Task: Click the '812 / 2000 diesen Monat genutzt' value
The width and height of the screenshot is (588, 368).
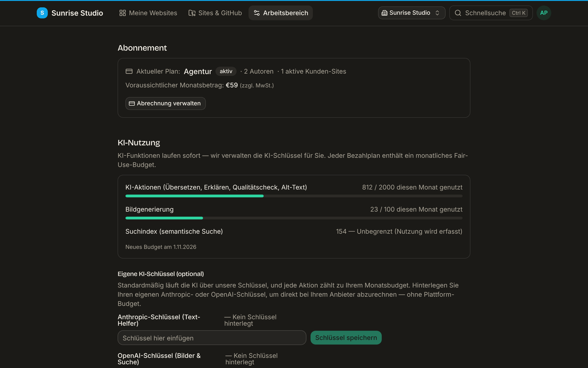Action: click(412, 187)
